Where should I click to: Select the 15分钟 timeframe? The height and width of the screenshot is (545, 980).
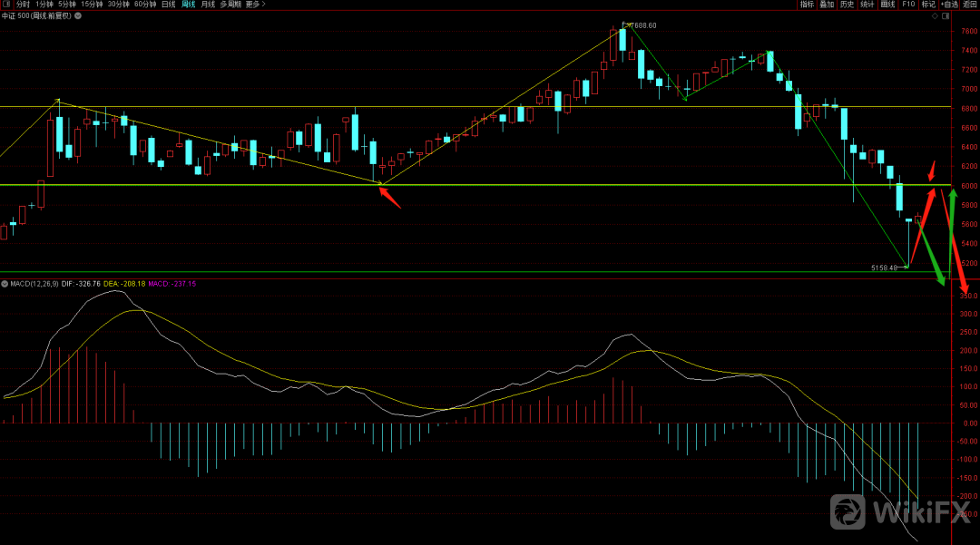coord(91,5)
